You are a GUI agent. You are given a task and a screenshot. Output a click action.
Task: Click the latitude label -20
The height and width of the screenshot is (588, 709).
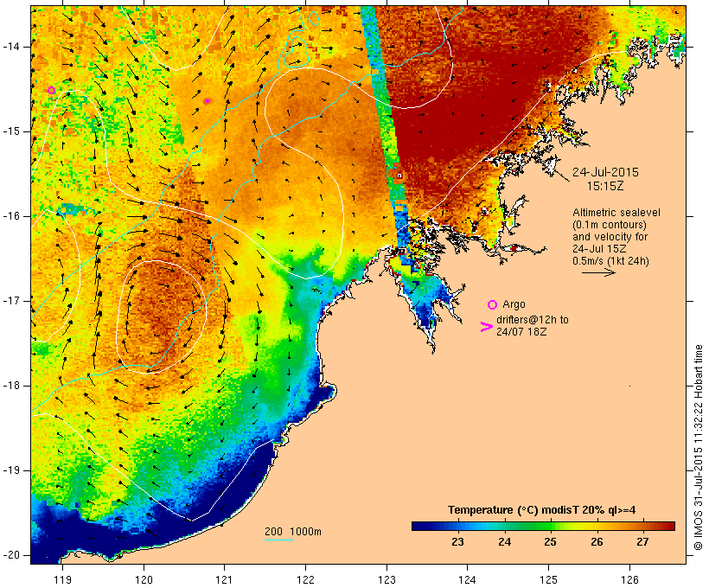point(11,555)
